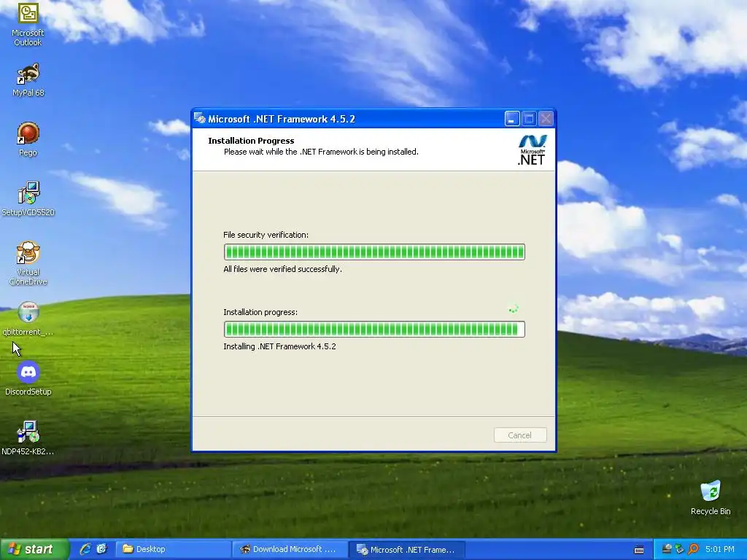
Task: Click the spinning green busy indicator
Action: 513,309
